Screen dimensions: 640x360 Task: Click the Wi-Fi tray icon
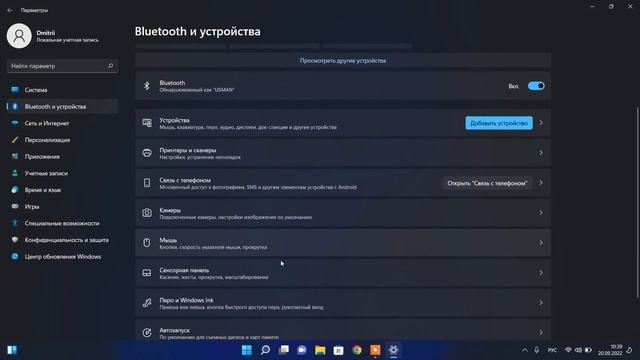pos(568,350)
